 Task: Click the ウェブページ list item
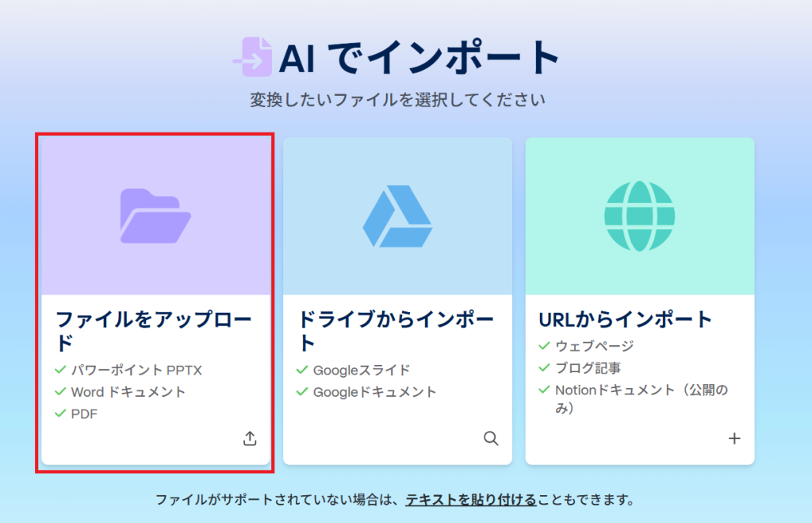click(595, 346)
